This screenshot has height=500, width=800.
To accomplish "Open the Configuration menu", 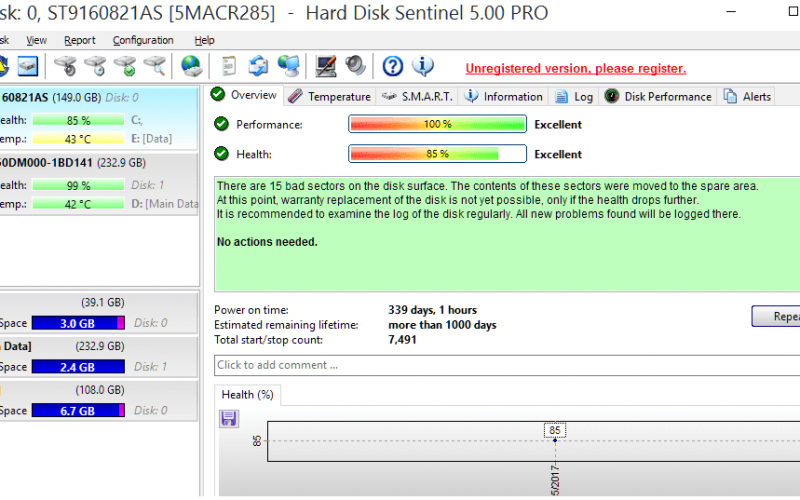I will point(143,40).
